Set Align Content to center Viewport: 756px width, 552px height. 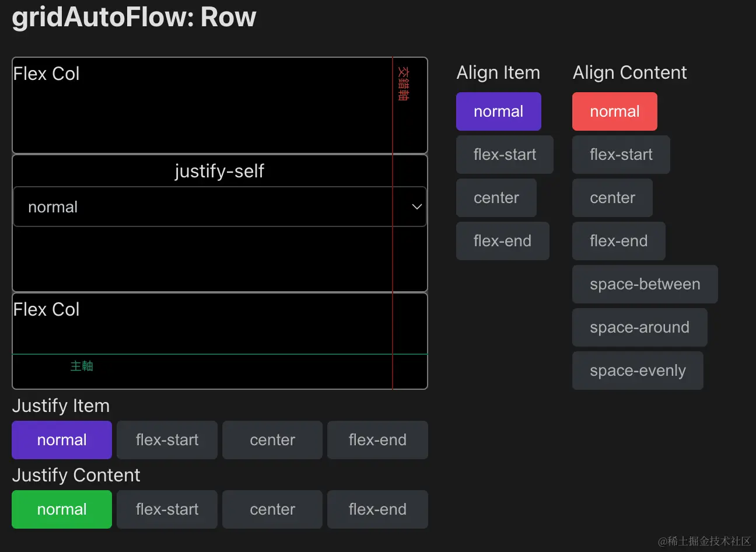[x=612, y=198]
